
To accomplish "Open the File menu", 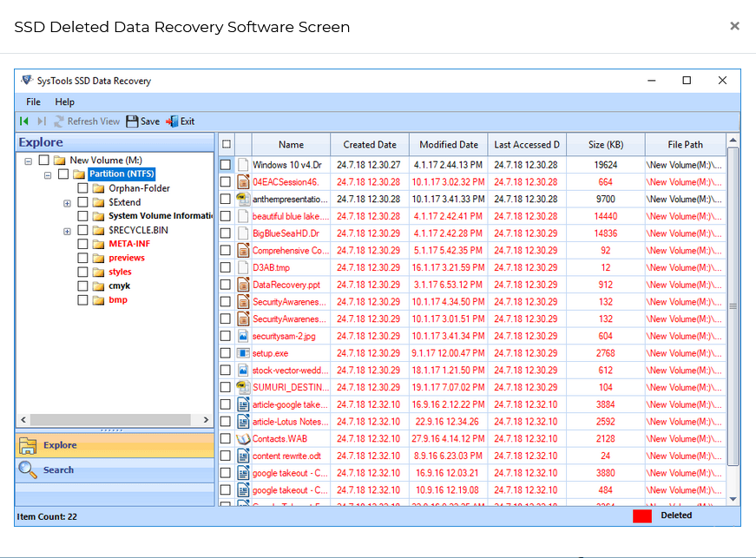I will (x=33, y=102).
